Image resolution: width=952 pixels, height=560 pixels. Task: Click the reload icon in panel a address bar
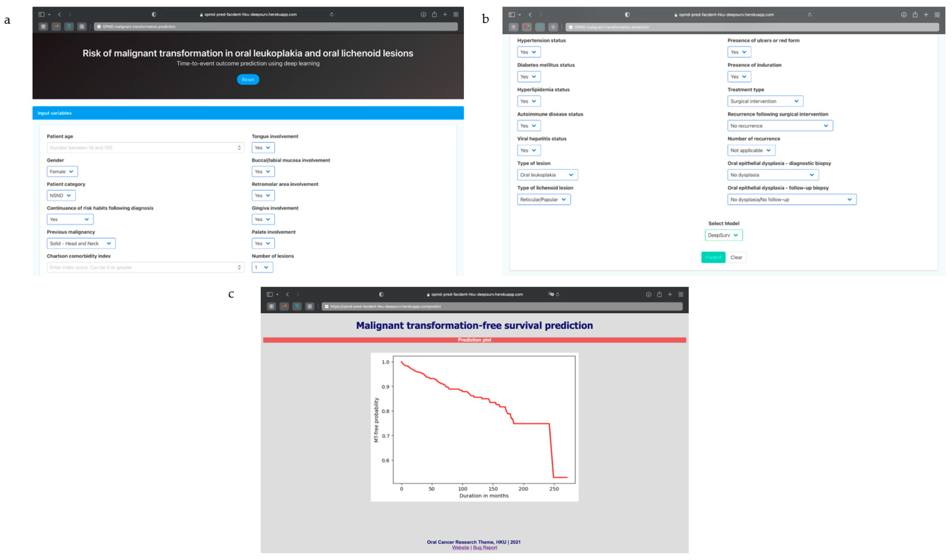click(x=332, y=14)
